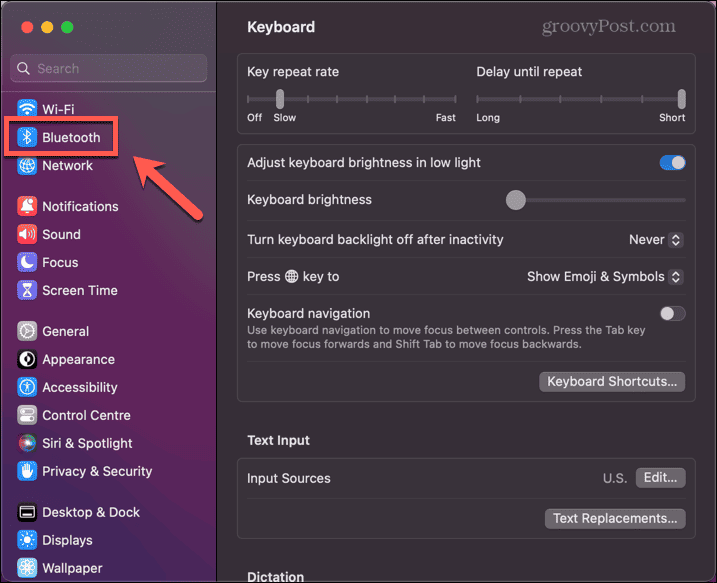Click the General gear icon
The width and height of the screenshot is (717, 583).
(27, 331)
